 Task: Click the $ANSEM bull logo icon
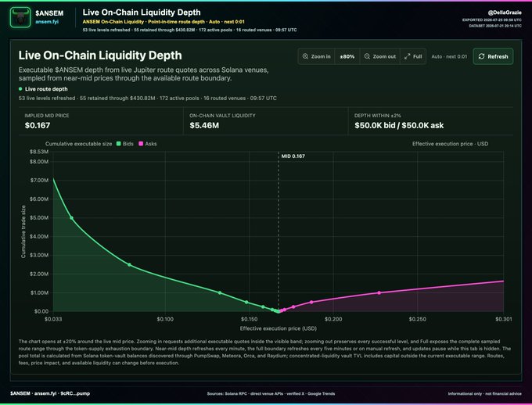coord(20,17)
